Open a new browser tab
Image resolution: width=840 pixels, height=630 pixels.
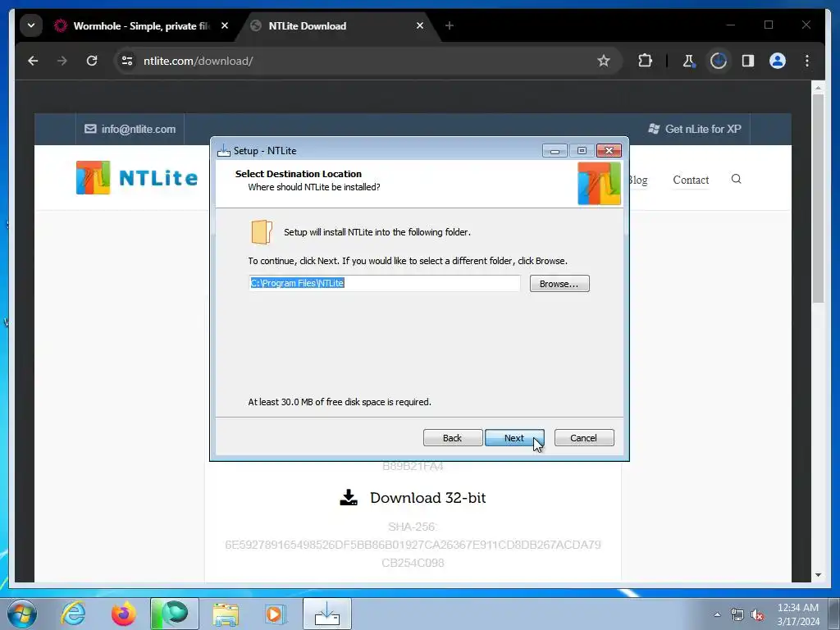click(x=449, y=25)
